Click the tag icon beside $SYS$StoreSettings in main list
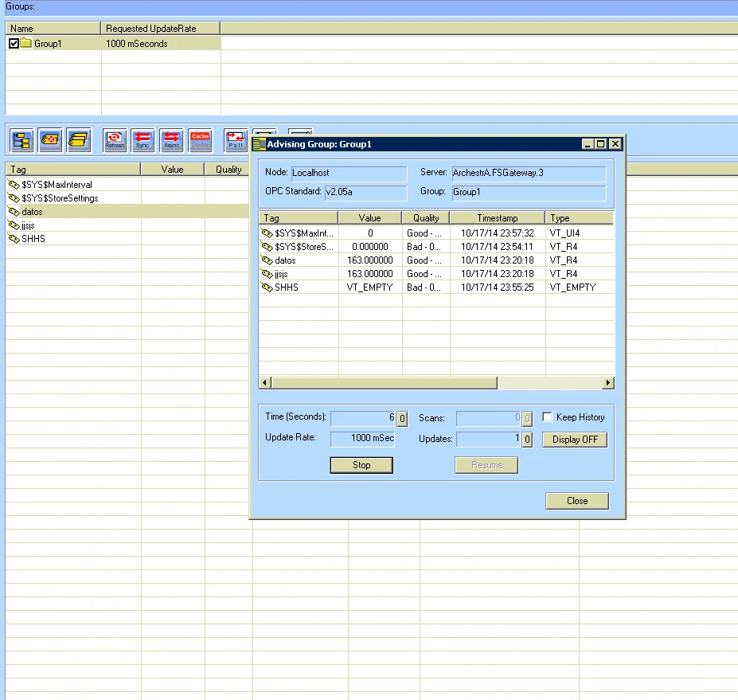The width and height of the screenshot is (738, 700). coord(14,198)
